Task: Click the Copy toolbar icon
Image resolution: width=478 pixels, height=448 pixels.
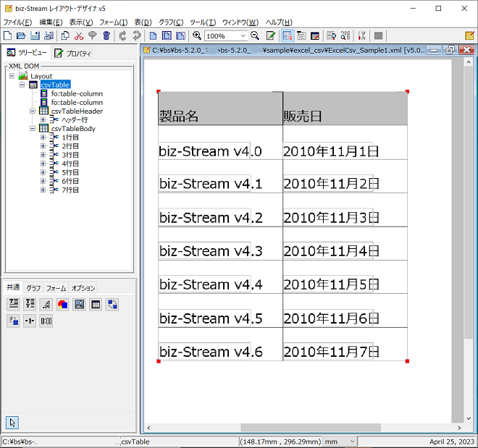Action: click(65, 36)
